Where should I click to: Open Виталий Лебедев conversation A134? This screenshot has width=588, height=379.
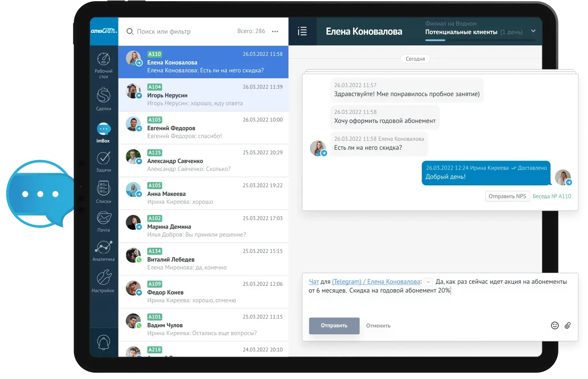point(203,259)
